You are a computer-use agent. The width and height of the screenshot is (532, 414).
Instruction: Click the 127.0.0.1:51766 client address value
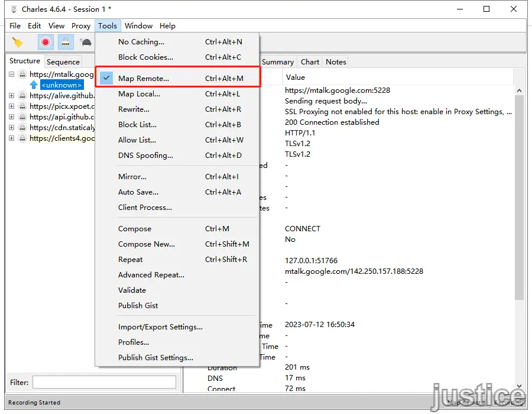pos(311,261)
